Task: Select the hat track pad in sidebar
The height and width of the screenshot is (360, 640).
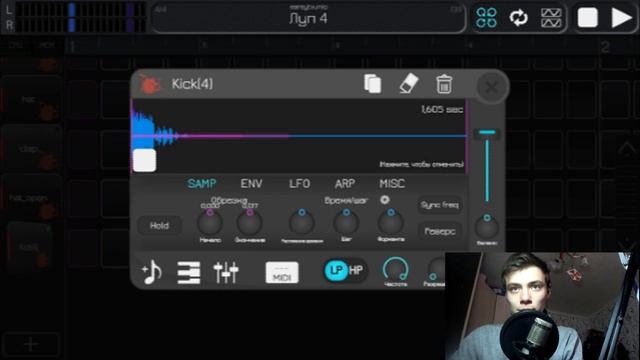Action: [x=31, y=100]
